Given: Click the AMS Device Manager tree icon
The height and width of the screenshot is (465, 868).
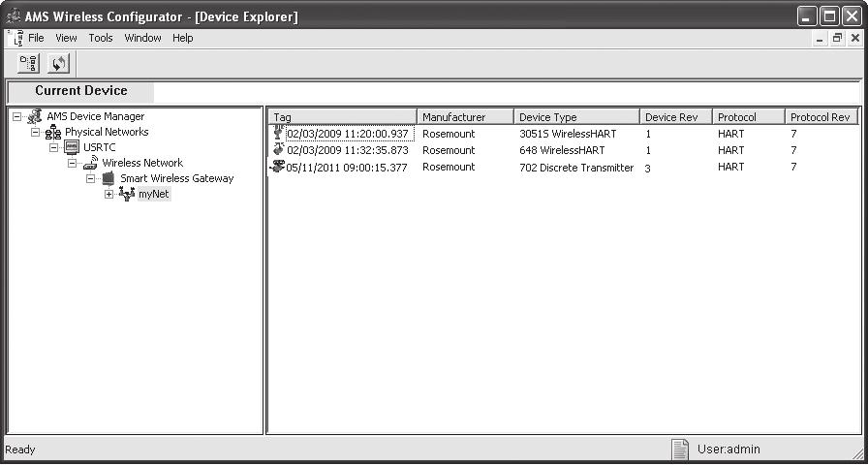Looking at the screenshot, I should pos(35,116).
